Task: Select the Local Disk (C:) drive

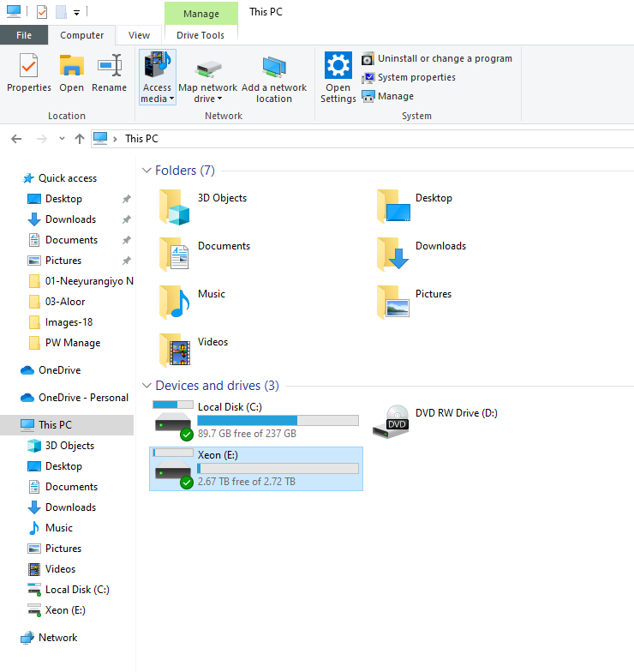Action: [x=256, y=420]
